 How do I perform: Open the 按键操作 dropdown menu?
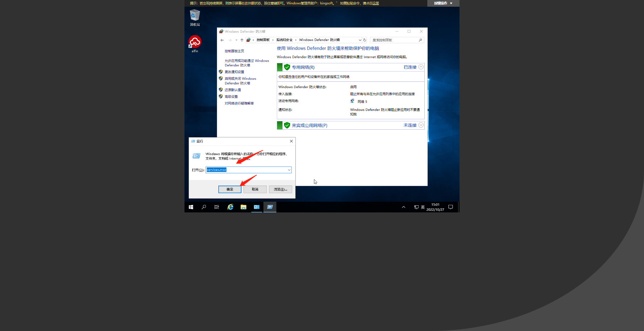pyautogui.click(x=443, y=3)
